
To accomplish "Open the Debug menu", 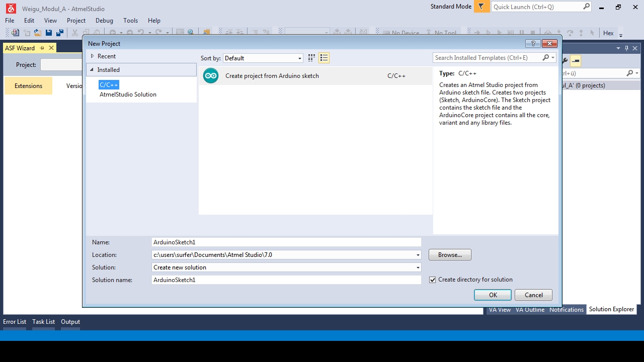I will click(x=104, y=21).
